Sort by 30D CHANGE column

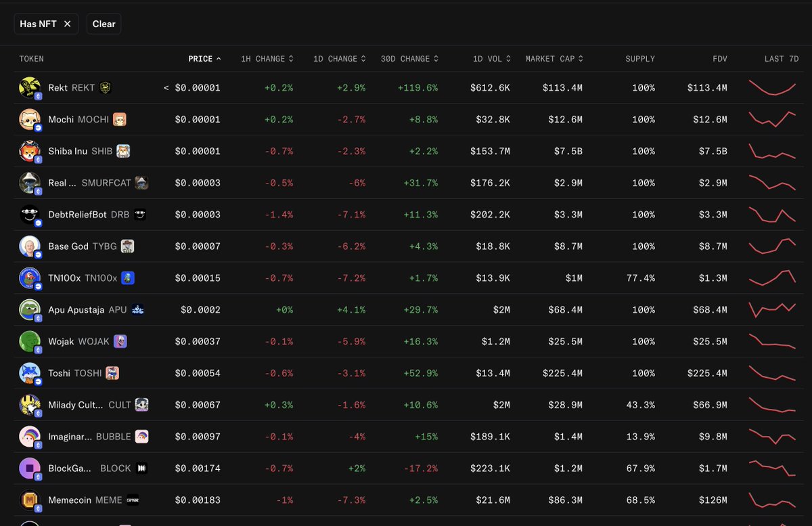(409, 59)
